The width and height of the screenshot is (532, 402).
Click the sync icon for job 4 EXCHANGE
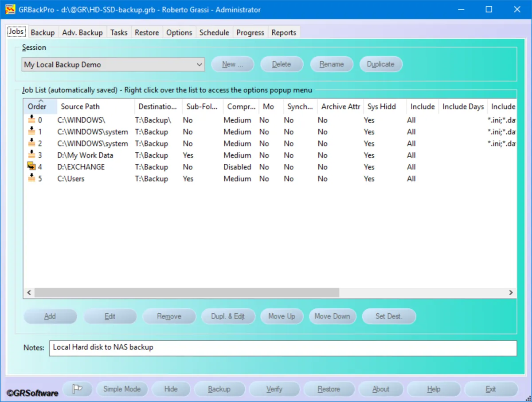[x=31, y=166]
